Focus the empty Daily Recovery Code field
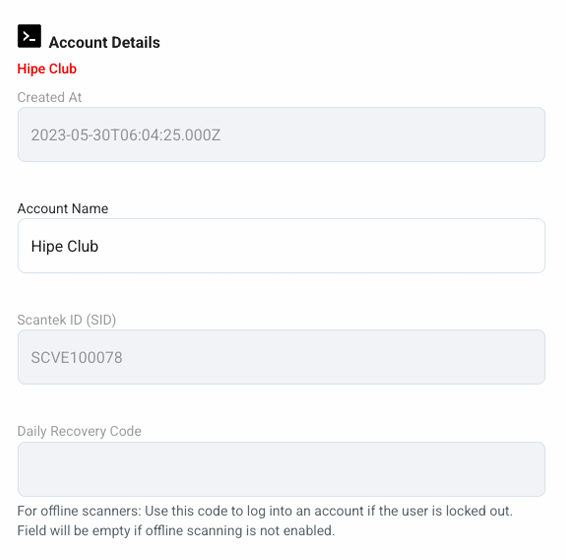This screenshot has height=560, width=566. (281, 469)
